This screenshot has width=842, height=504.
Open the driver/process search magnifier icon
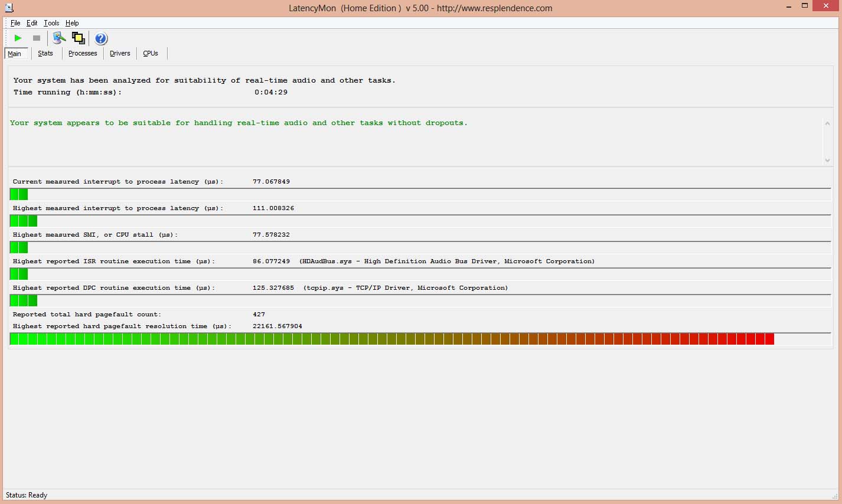tap(59, 38)
